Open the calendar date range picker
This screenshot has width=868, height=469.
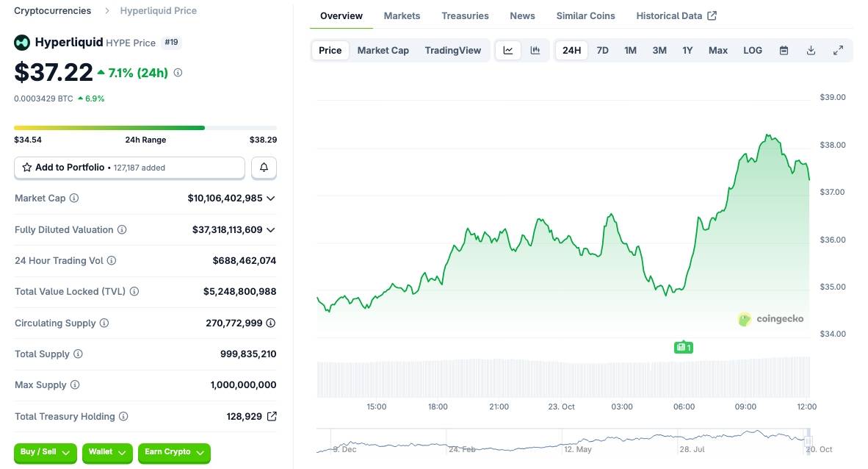tap(784, 50)
